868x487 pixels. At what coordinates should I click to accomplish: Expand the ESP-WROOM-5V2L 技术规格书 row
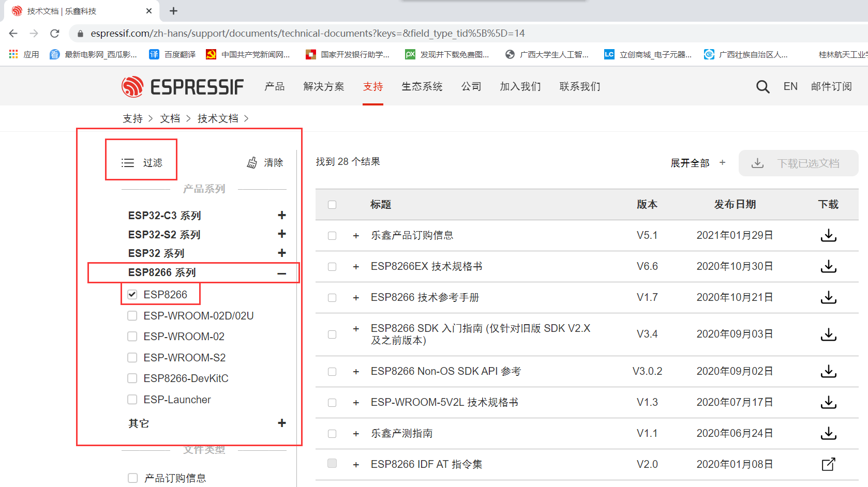(356, 403)
